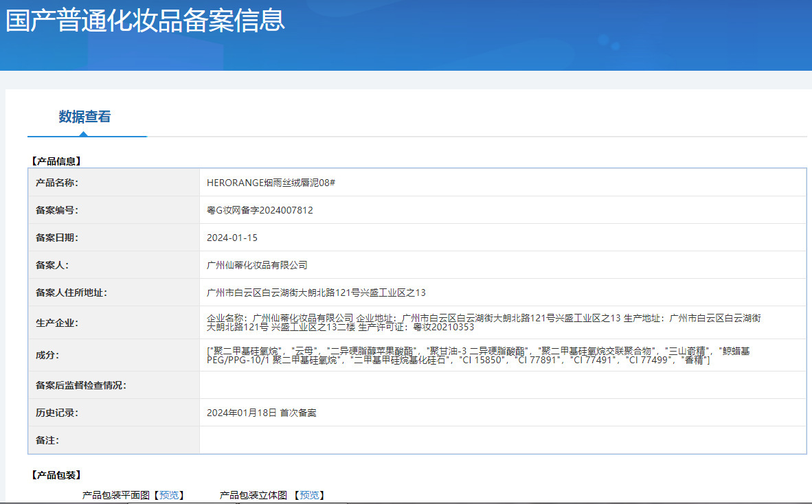This screenshot has width=812, height=504.
Task: Click the 备案人住所地址 address value
Action: [316, 293]
